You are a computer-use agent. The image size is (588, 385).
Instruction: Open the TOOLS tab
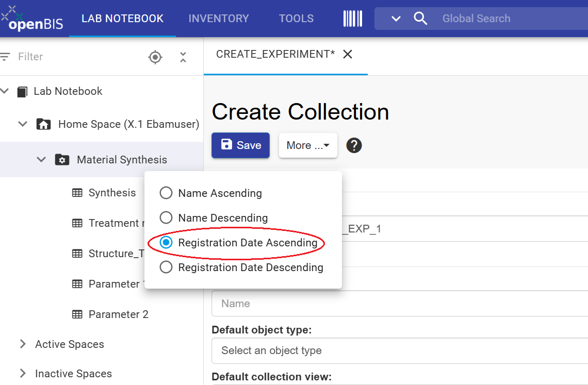tap(296, 19)
